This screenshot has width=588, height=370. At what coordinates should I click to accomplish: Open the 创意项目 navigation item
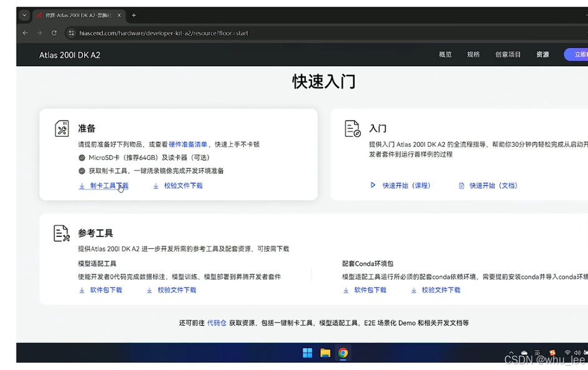pyautogui.click(x=507, y=54)
